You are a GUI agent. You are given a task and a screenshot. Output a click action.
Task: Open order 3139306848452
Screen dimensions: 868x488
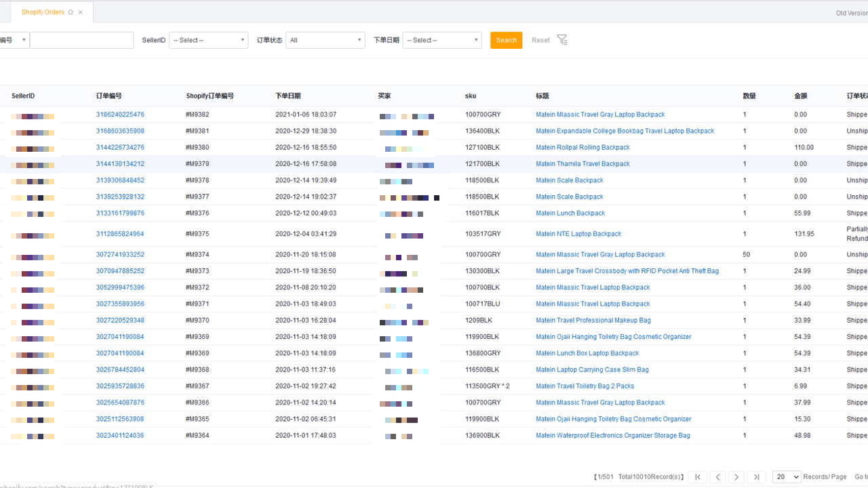[x=120, y=180]
